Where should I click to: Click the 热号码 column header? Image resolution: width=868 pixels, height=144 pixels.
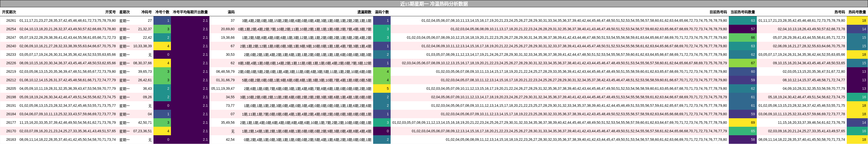(x=840, y=12)
